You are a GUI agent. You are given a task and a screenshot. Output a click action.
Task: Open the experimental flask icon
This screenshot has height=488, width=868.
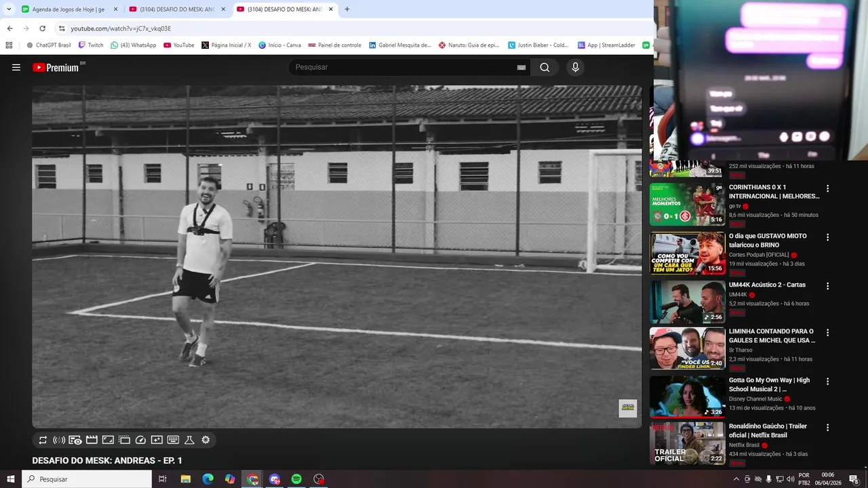click(189, 440)
